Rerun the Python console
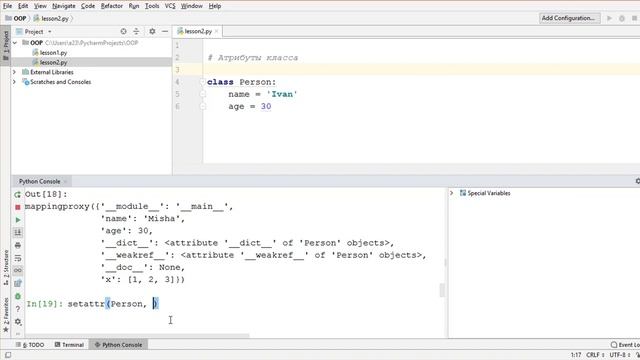The width and height of the screenshot is (640, 360). pyautogui.click(x=18, y=195)
